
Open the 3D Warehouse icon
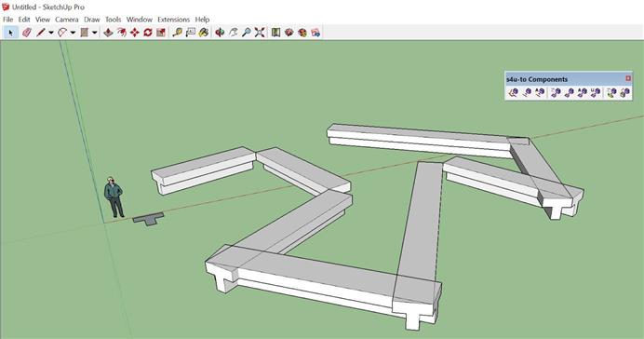point(275,33)
